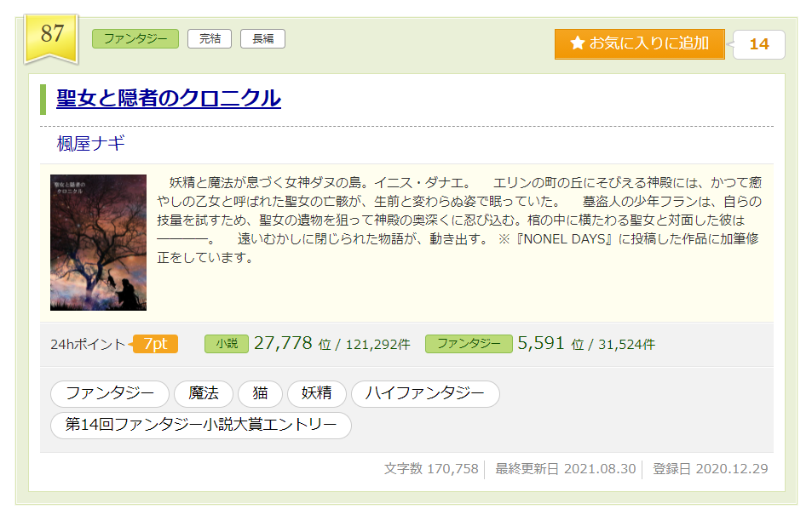The width and height of the screenshot is (812, 515).
Task: Click the book cover thumbnail
Action: tap(98, 243)
